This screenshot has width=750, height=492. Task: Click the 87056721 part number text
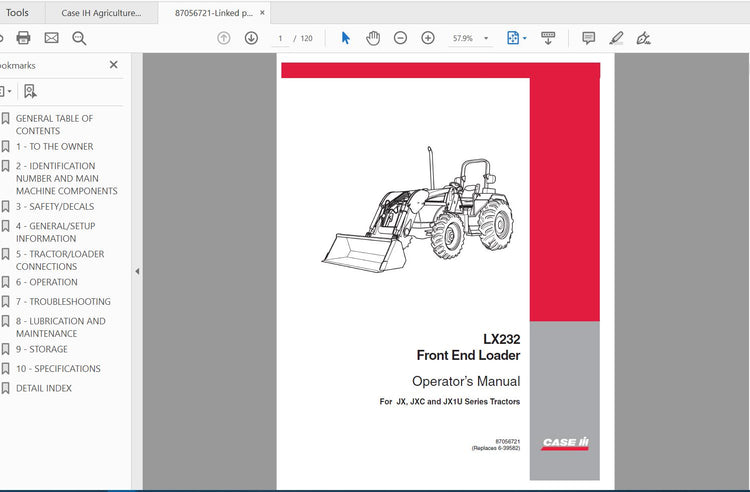(507, 441)
